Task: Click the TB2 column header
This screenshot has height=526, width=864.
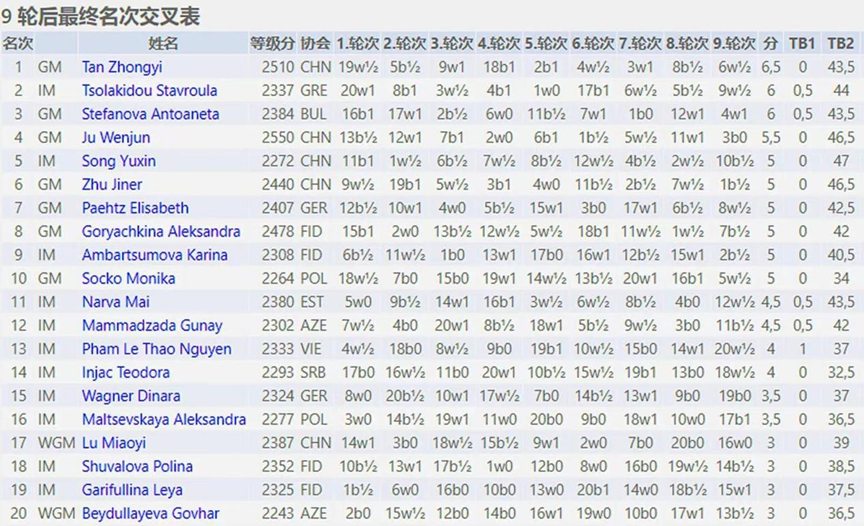Action: click(x=841, y=44)
